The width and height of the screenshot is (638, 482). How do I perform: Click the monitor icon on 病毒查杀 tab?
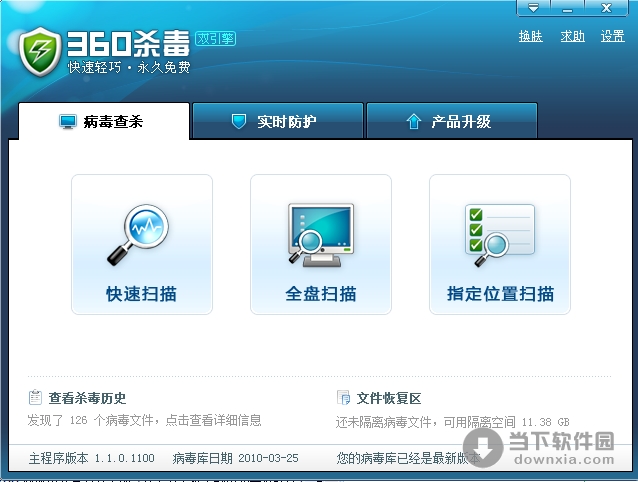point(68,122)
